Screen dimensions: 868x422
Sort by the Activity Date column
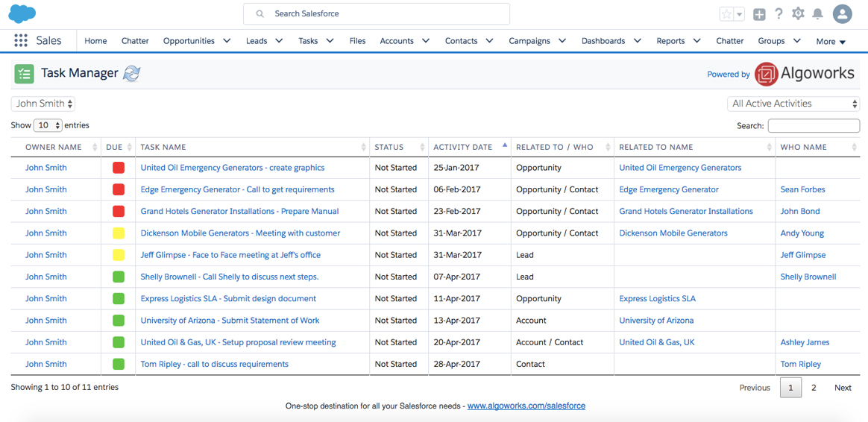pyautogui.click(x=470, y=148)
